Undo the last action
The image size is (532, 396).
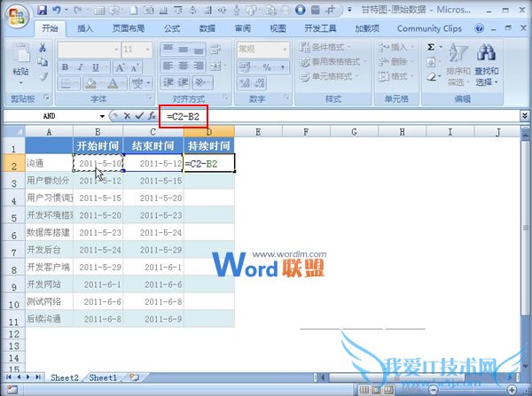(56, 10)
